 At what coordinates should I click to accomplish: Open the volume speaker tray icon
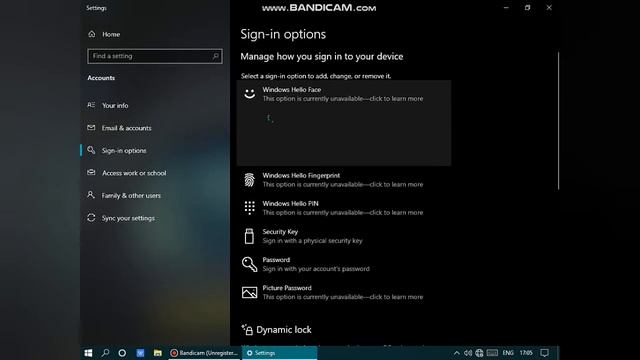tap(468, 353)
